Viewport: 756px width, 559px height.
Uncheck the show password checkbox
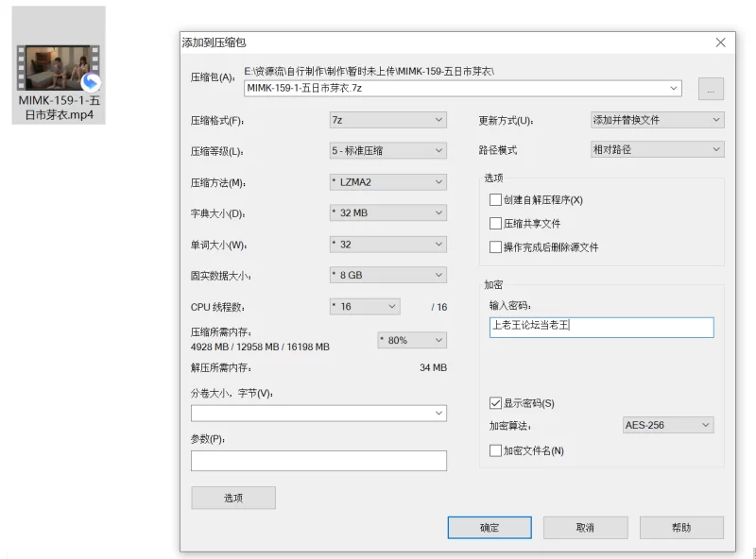(496, 403)
